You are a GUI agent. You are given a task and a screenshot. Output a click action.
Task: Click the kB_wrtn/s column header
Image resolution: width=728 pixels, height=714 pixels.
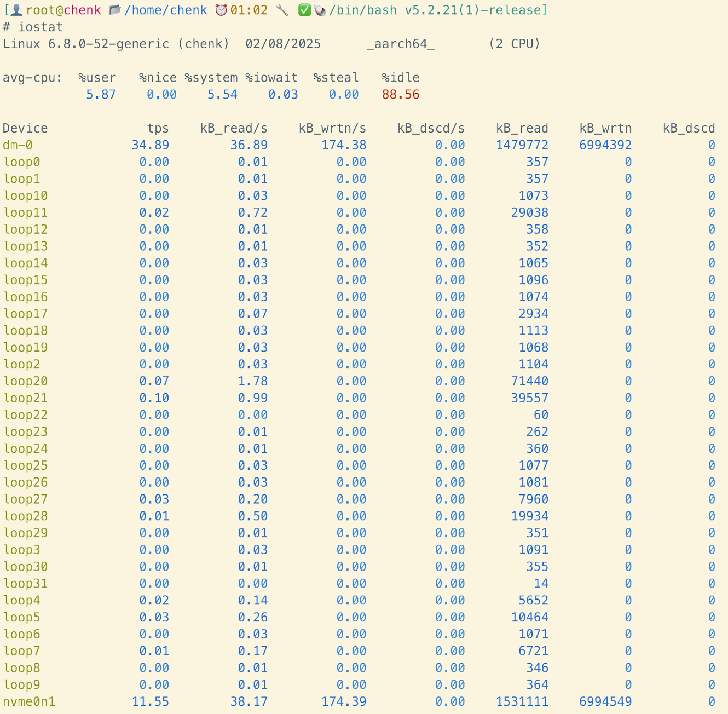click(x=332, y=129)
